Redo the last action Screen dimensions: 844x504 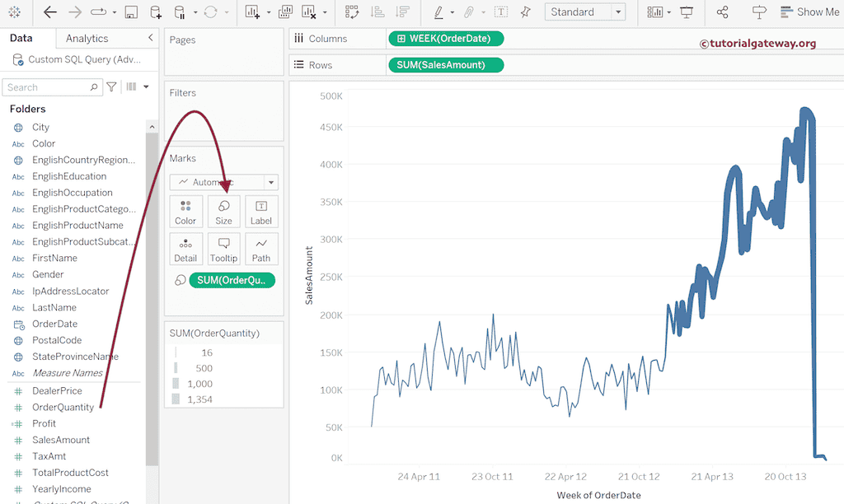pos(74,12)
